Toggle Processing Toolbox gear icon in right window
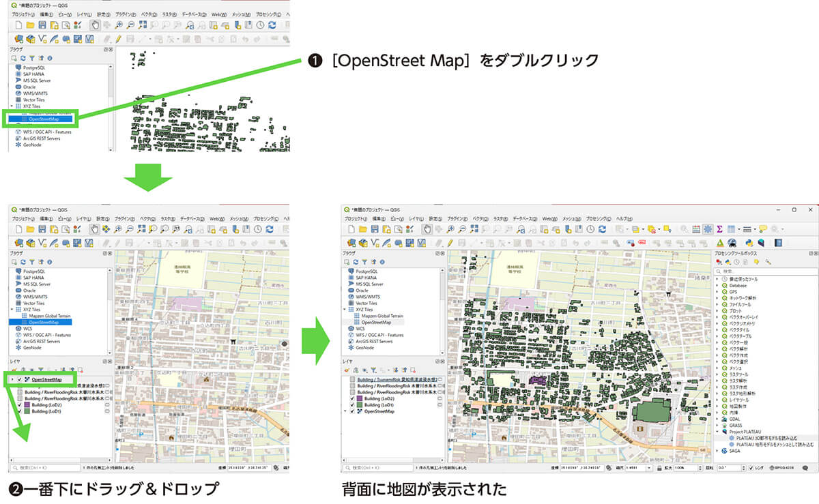Image resolution: width=819 pixels, height=504 pixels. [708, 229]
